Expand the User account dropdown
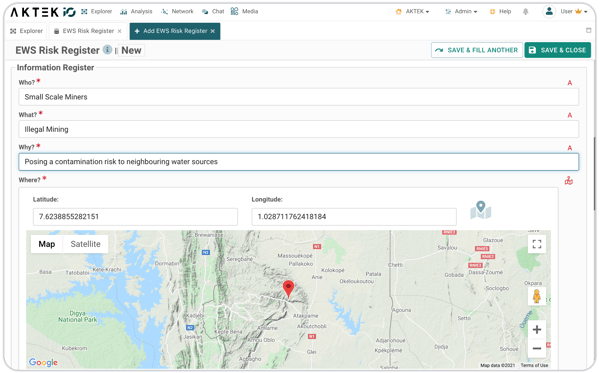Image resolution: width=600 pixels, height=373 pixels. (x=574, y=11)
